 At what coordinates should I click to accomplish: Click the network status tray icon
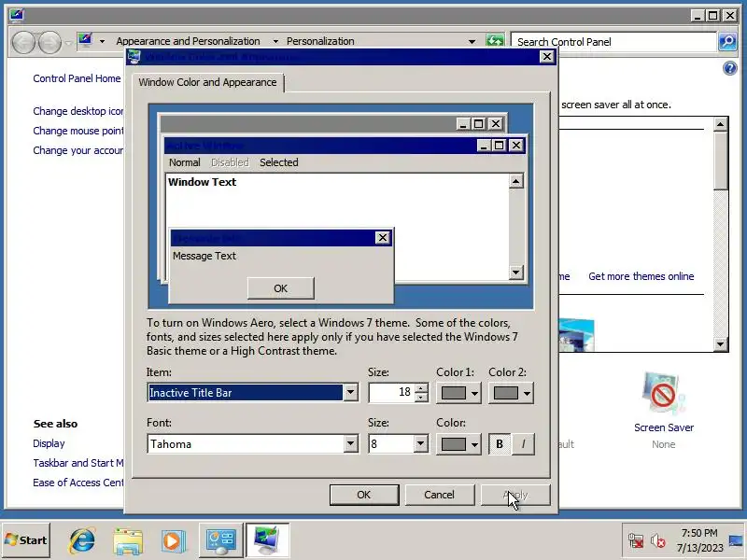[636, 541]
